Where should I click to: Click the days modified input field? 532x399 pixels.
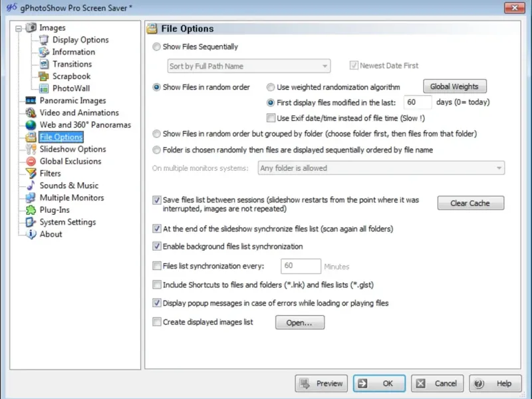[418, 102]
